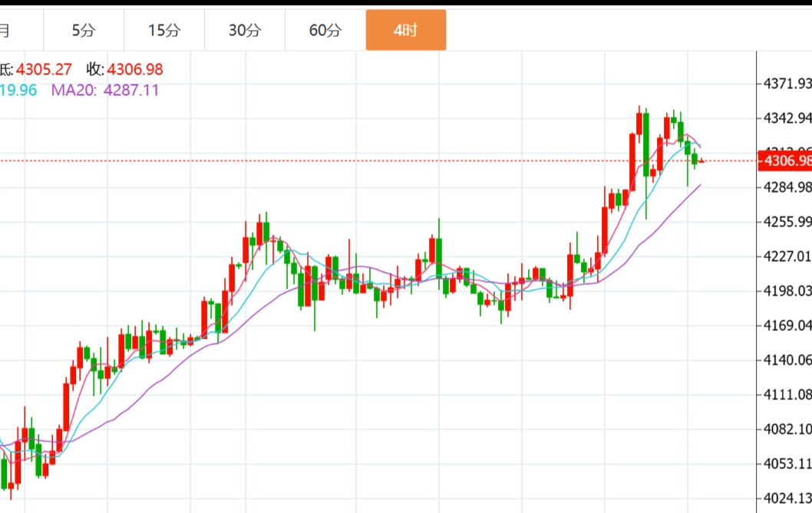
Task: Click the 4169.04 price axis label
Action: pos(787,326)
